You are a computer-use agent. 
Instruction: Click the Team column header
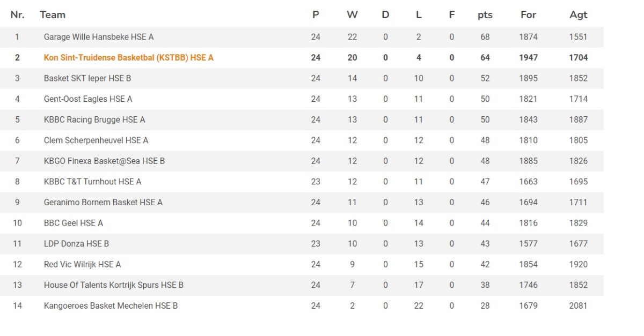[53, 15]
